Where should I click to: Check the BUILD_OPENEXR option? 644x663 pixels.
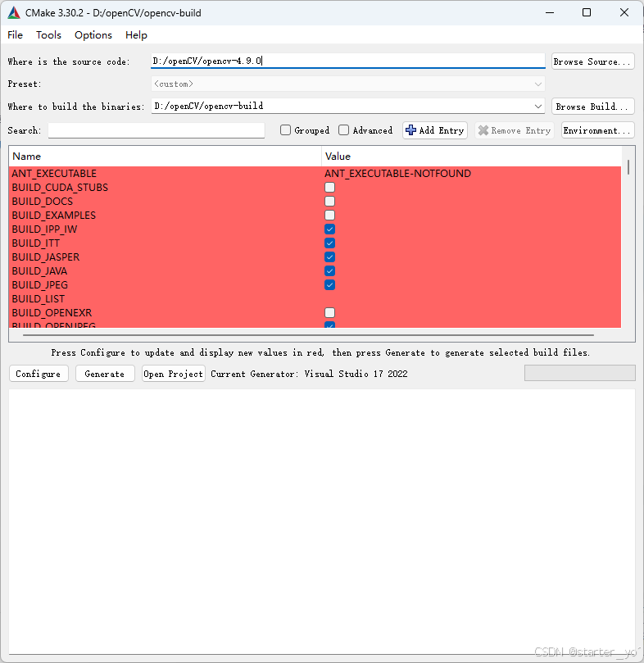point(330,313)
